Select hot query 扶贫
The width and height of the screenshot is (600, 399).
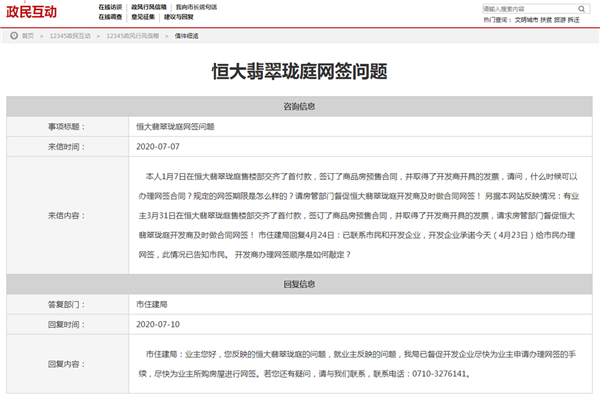tap(546, 20)
